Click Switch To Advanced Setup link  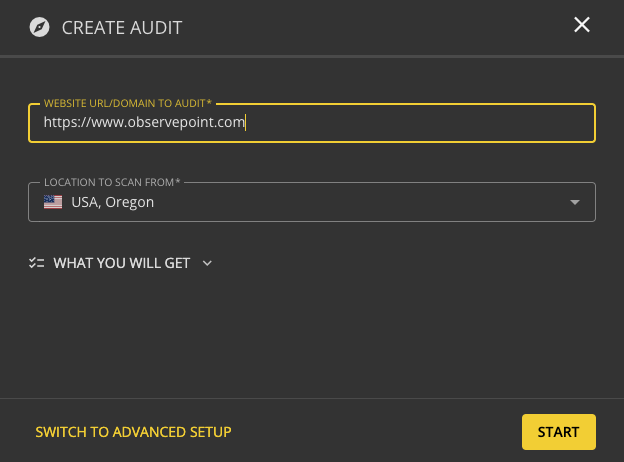coord(133,432)
